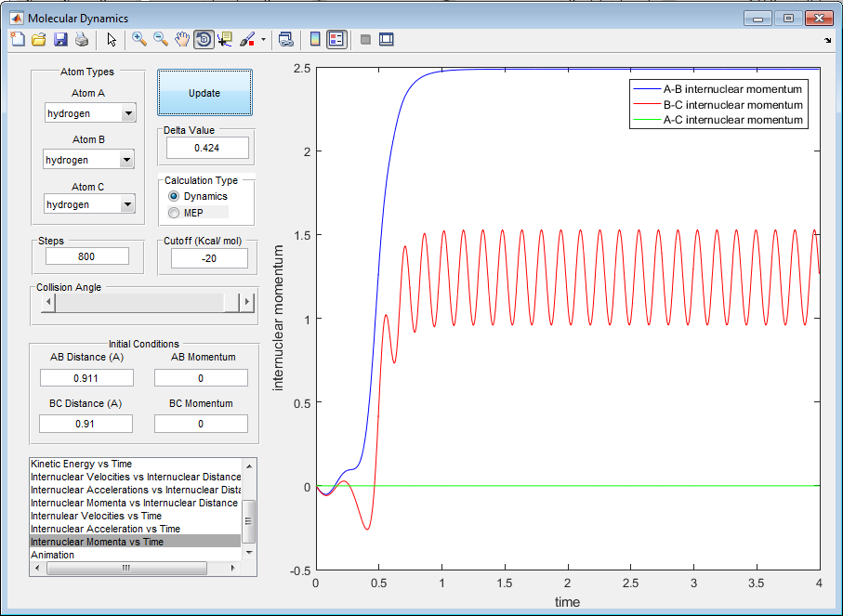Image resolution: width=843 pixels, height=616 pixels.
Task: Click the plot list horizontal scroll-left arrow
Action: point(36,568)
